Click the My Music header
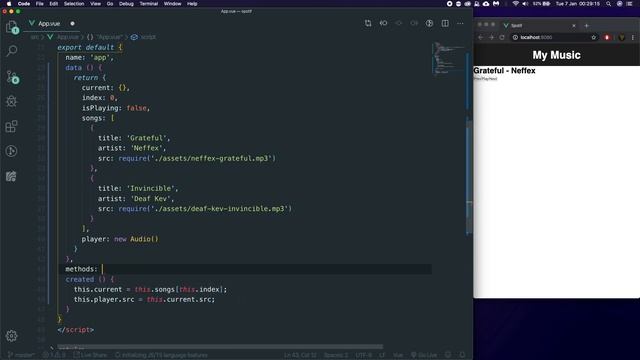 pyautogui.click(x=556, y=55)
